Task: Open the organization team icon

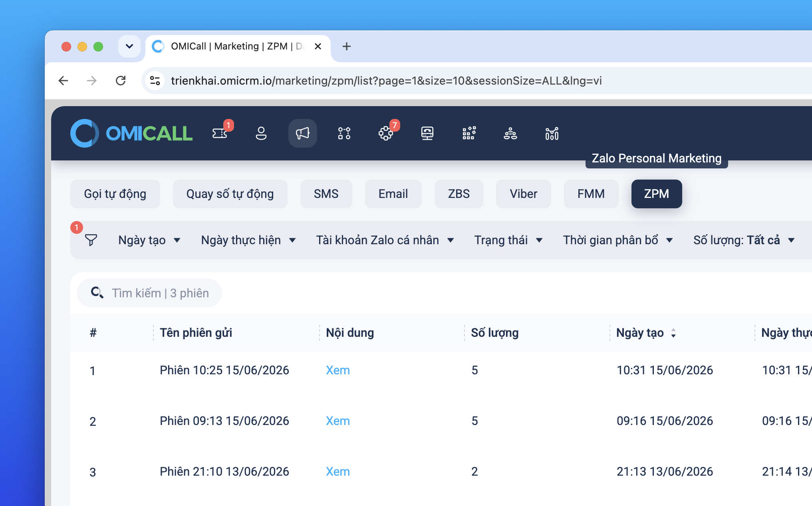Action: pyautogui.click(x=510, y=133)
